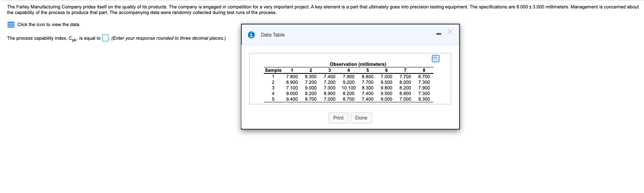Viewport: 644px width, 193px height.
Task: Click the Print button
Action: (x=339, y=118)
